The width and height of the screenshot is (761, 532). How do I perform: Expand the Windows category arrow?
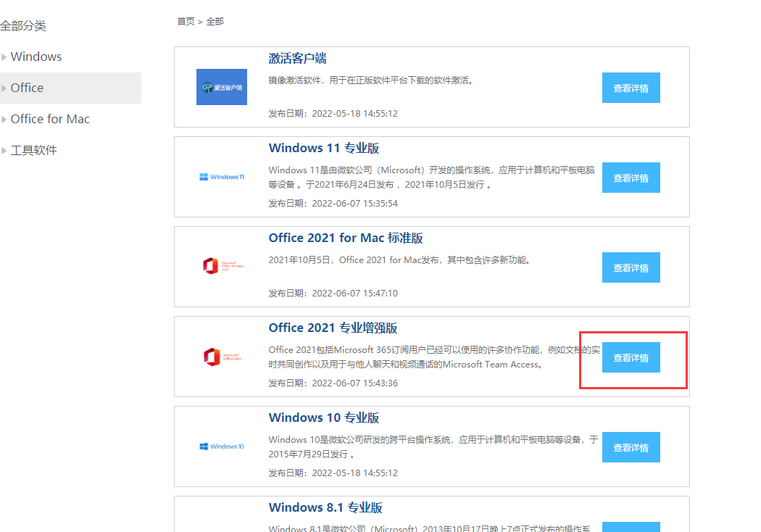[4, 57]
